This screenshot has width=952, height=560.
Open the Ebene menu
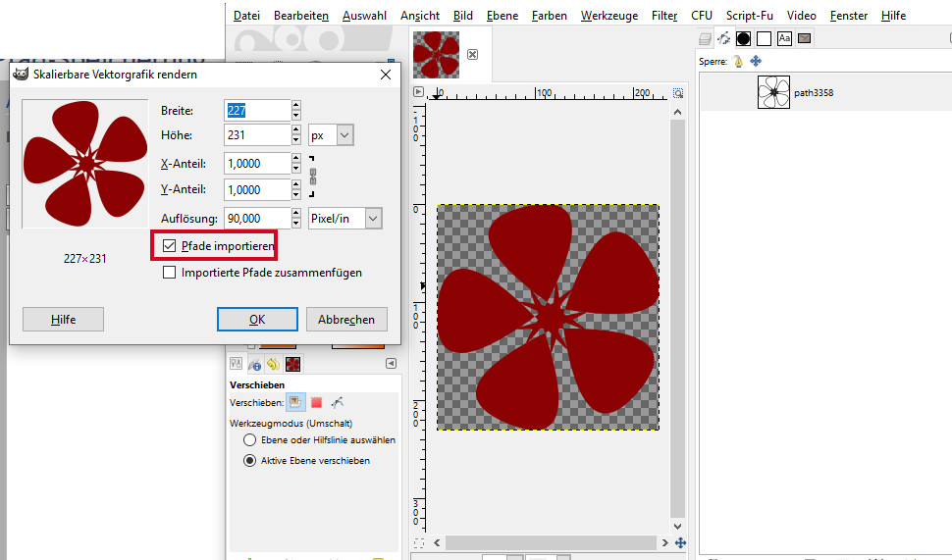click(x=502, y=16)
